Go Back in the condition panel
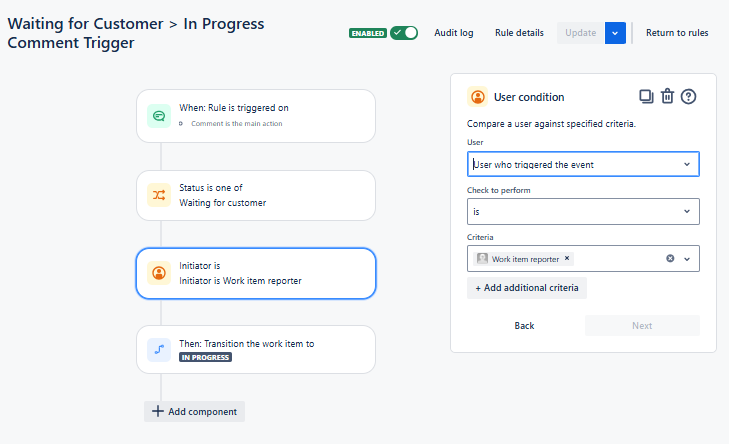This screenshot has width=729, height=444. (524, 325)
